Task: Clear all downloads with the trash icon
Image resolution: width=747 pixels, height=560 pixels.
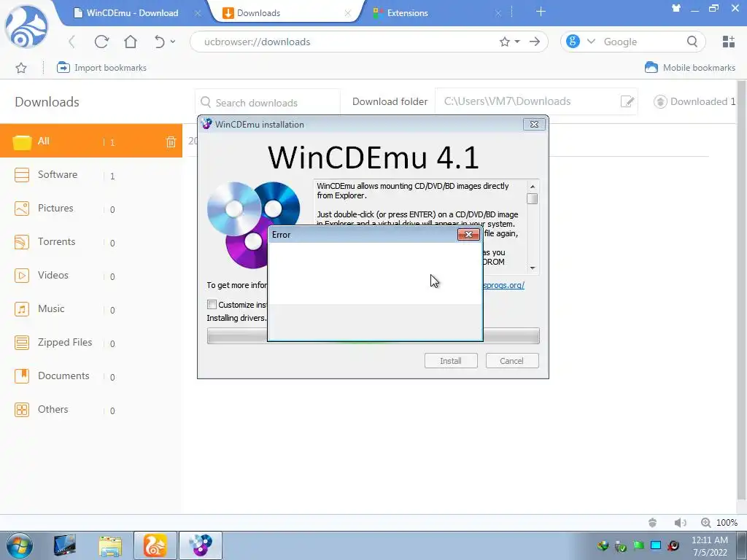Action: tap(171, 141)
